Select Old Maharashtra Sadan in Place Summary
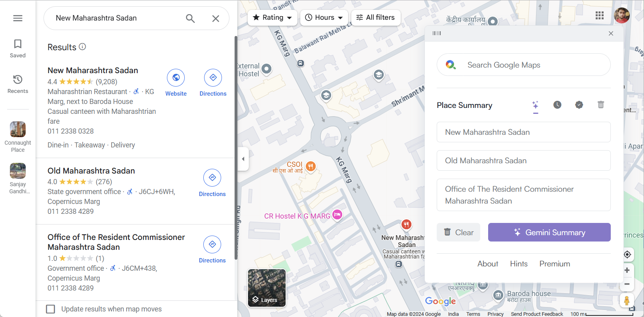The height and width of the screenshot is (317, 644). pos(524,160)
